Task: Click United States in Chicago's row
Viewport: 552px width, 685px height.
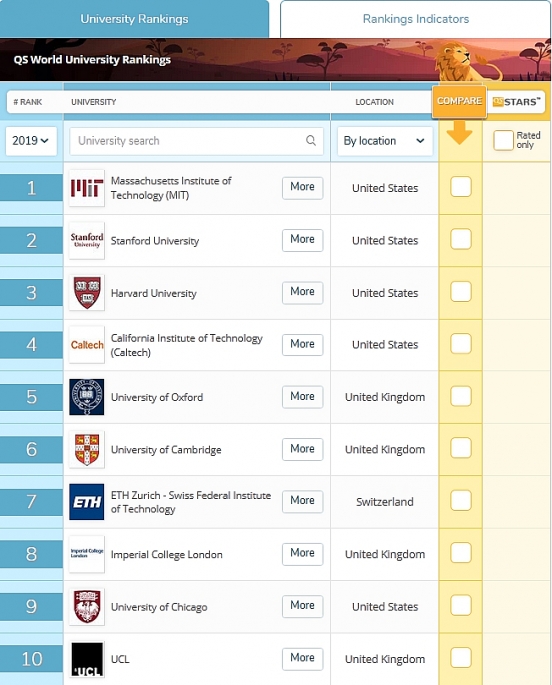Action: click(385, 606)
